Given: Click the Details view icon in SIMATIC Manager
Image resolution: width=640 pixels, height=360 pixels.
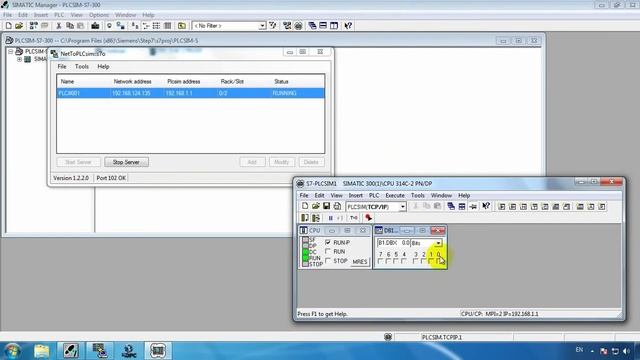Looking at the screenshot, I should [x=167, y=26].
